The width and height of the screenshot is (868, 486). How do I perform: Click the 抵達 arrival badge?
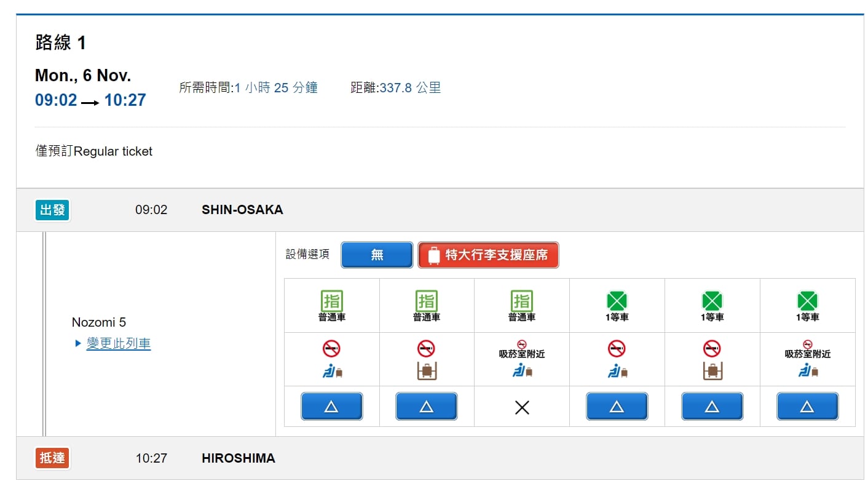click(x=52, y=458)
